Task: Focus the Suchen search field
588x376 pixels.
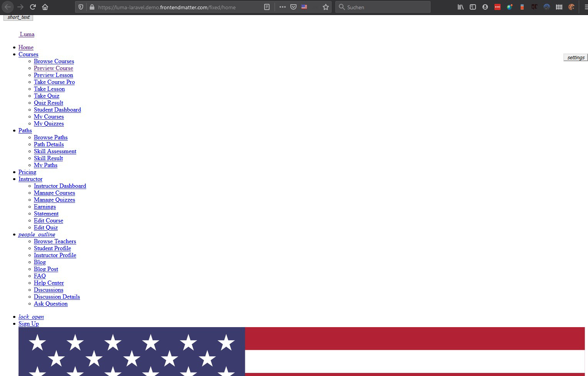Action: click(x=383, y=7)
